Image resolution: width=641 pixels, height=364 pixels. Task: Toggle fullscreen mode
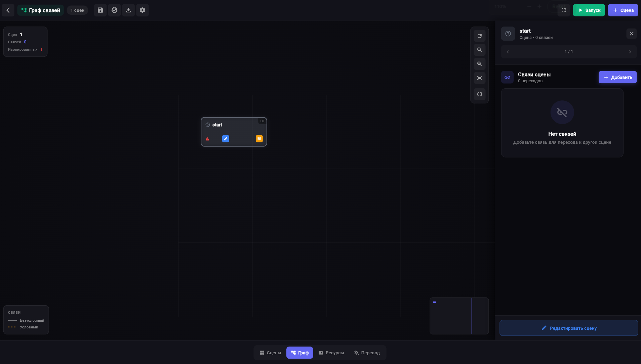564,10
